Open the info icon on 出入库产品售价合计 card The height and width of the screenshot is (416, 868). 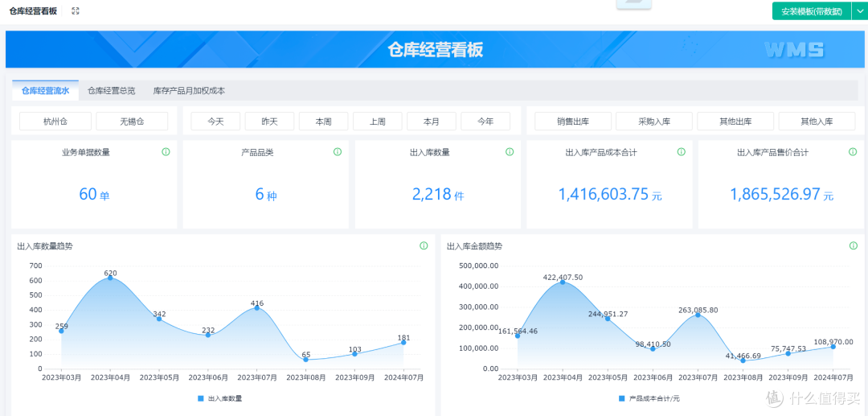[853, 152]
